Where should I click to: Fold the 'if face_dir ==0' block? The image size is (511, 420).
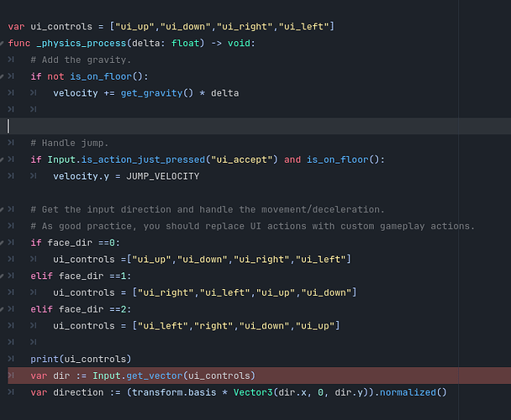click(2, 243)
